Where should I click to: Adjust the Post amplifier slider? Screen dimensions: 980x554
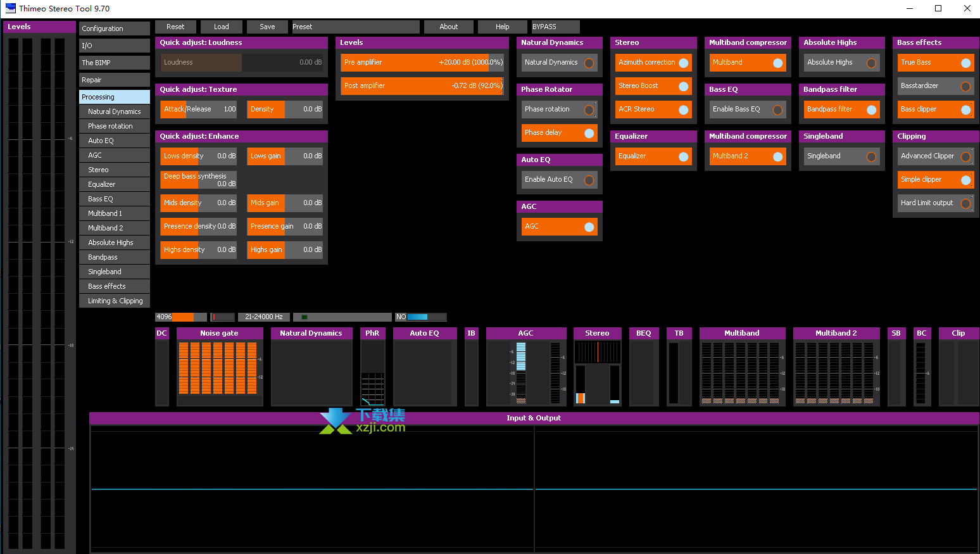click(422, 86)
